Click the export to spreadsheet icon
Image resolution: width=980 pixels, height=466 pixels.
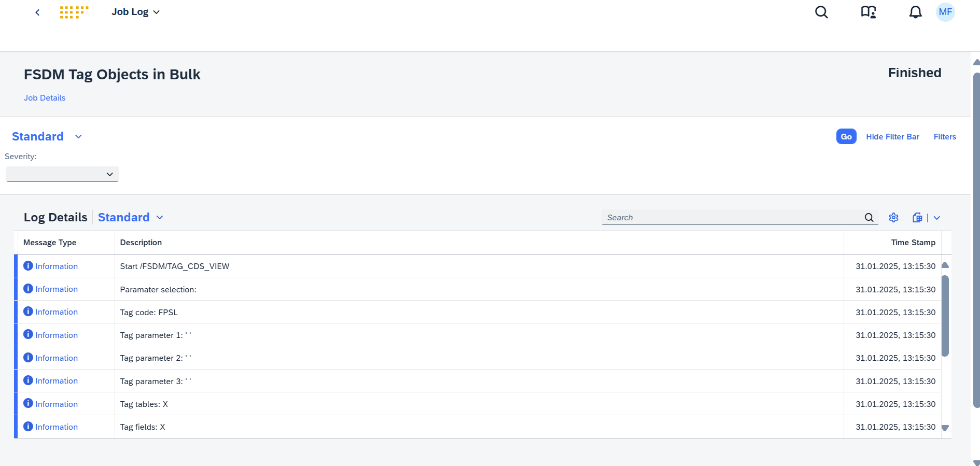917,218
